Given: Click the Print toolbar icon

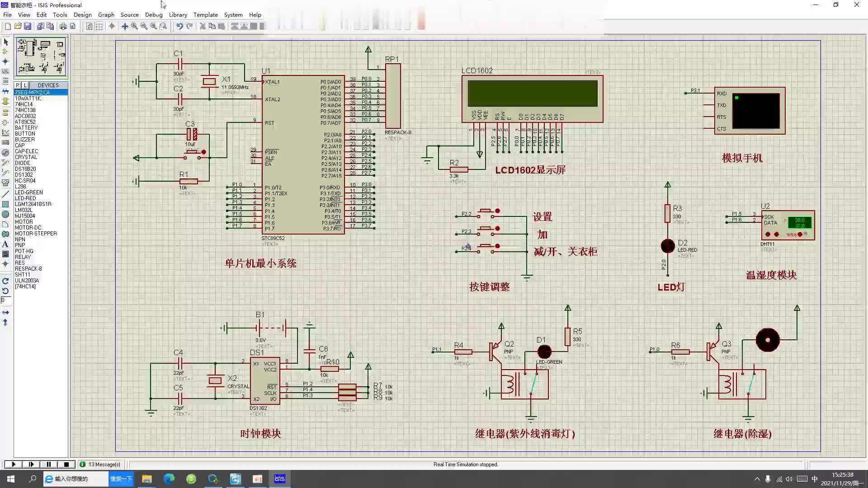Looking at the screenshot, I should click(x=63, y=26).
